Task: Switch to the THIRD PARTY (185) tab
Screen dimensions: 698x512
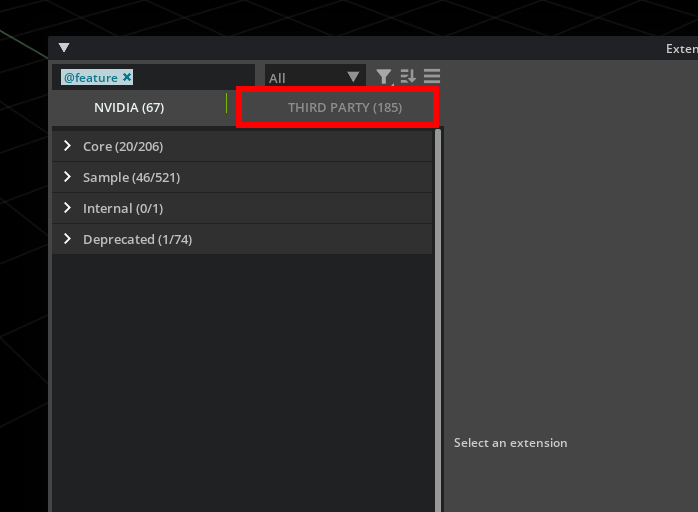Action: [x=344, y=107]
